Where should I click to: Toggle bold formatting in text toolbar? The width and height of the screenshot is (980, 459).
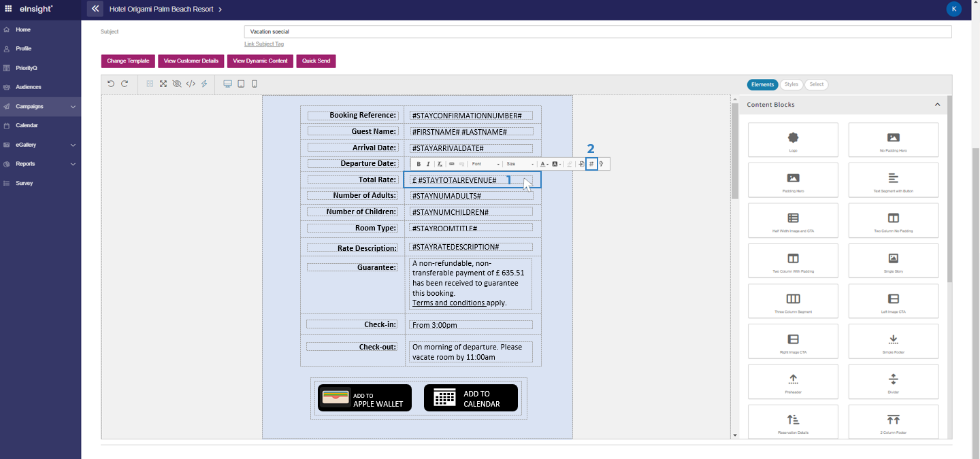[x=419, y=164]
